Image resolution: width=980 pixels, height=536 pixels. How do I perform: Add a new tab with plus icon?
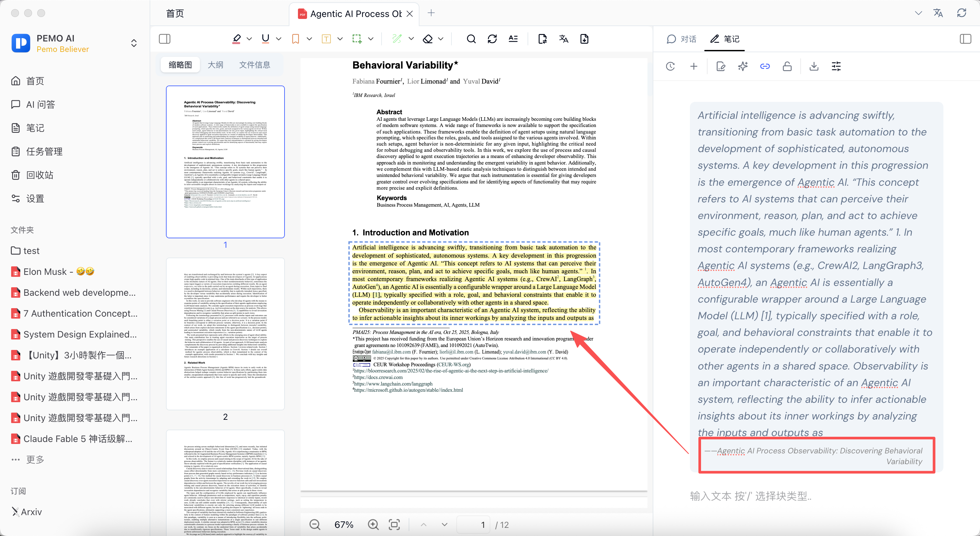[431, 13]
